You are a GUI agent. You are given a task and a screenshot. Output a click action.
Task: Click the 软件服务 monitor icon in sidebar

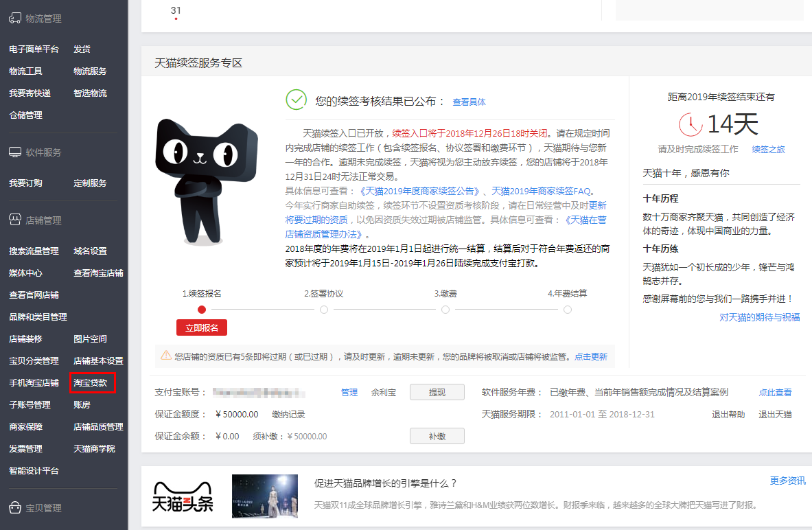(15, 152)
